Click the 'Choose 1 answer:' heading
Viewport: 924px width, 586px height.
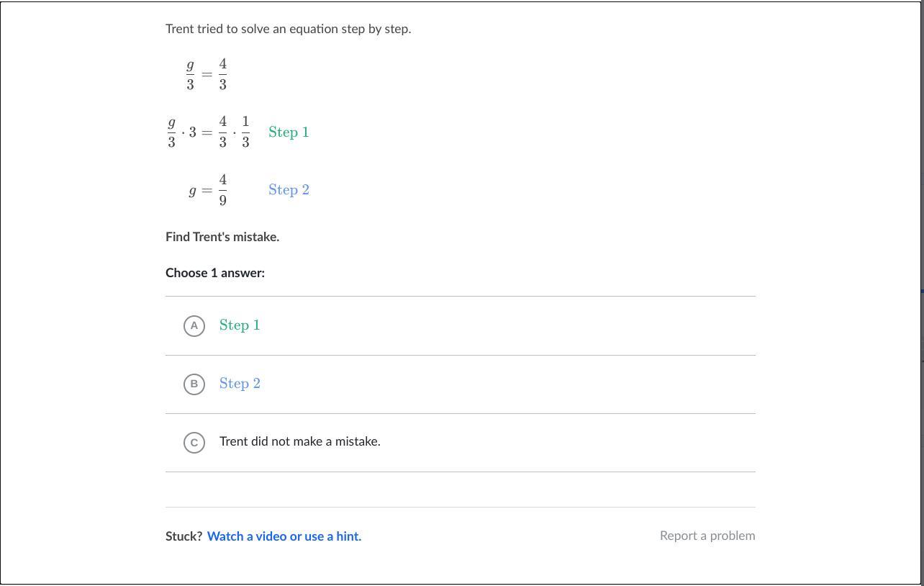[x=215, y=273]
